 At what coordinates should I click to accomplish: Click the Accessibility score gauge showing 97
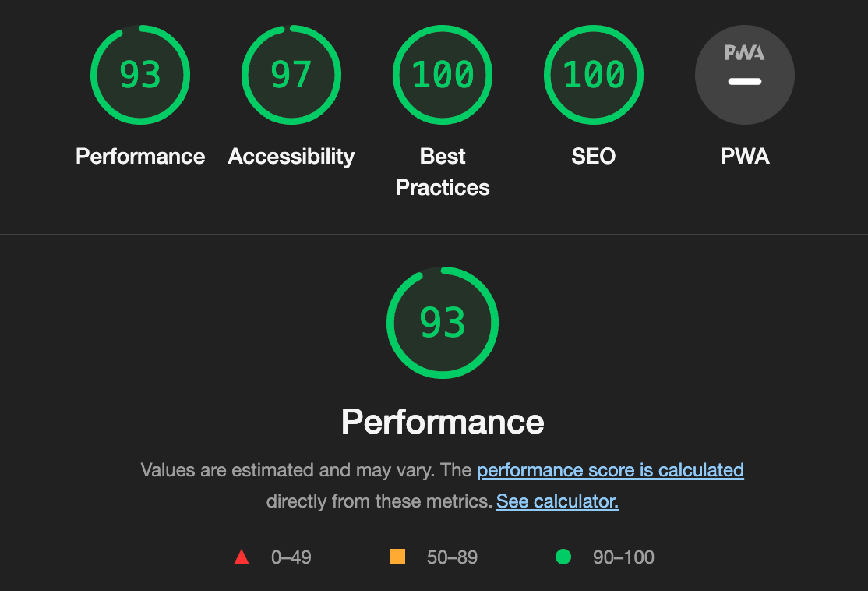pos(291,75)
